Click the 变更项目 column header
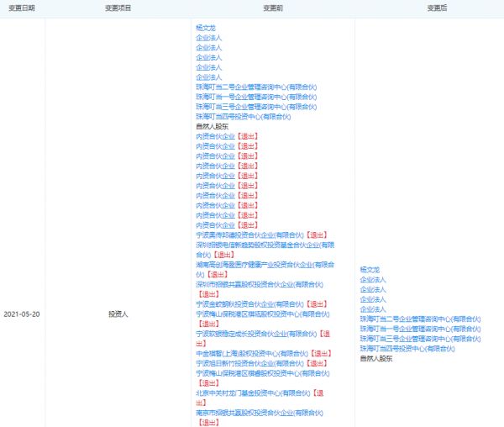This screenshot has height=427, width=504. point(118,8)
